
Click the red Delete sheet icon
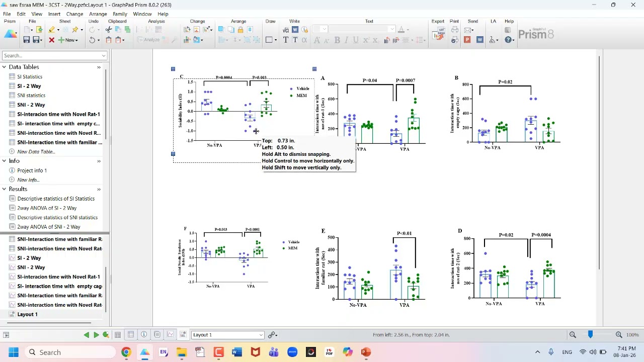click(x=51, y=40)
